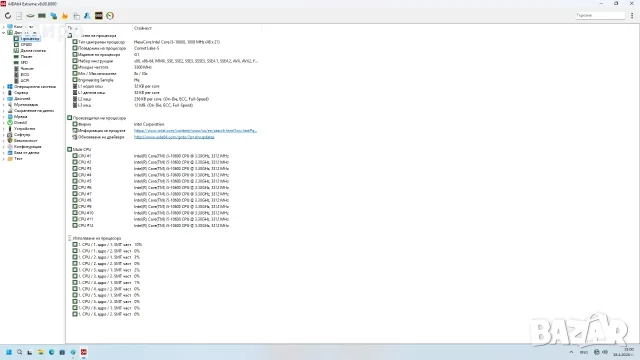Image resolution: width=640 pixels, height=360 pixels.
Task: Open the Windows Start button
Action: tap(9, 352)
